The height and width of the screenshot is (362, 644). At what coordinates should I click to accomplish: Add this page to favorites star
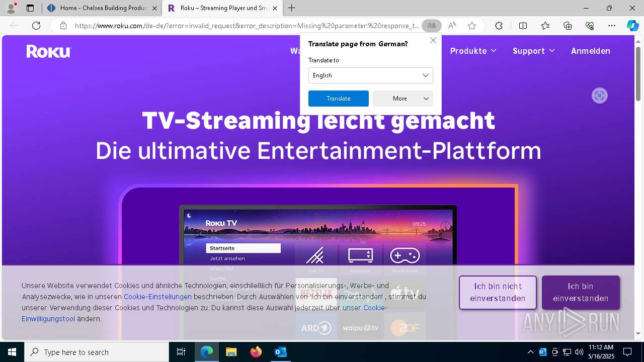[472, 26]
